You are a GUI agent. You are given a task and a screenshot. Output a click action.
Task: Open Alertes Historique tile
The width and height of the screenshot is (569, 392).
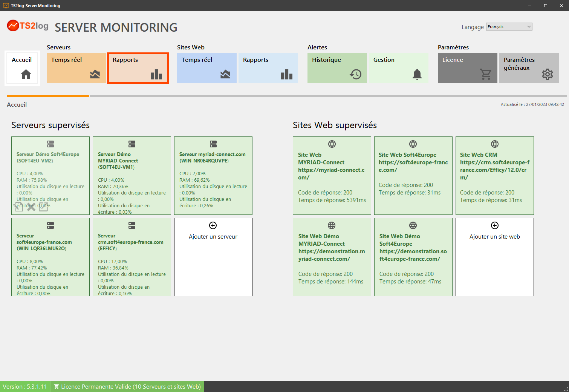(337, 68)
